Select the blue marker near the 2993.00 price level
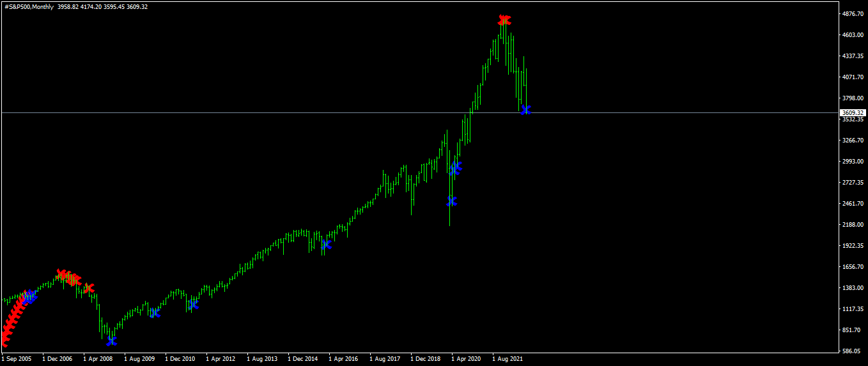This screenshot has width=868, height=366. (x=455, y=168)
